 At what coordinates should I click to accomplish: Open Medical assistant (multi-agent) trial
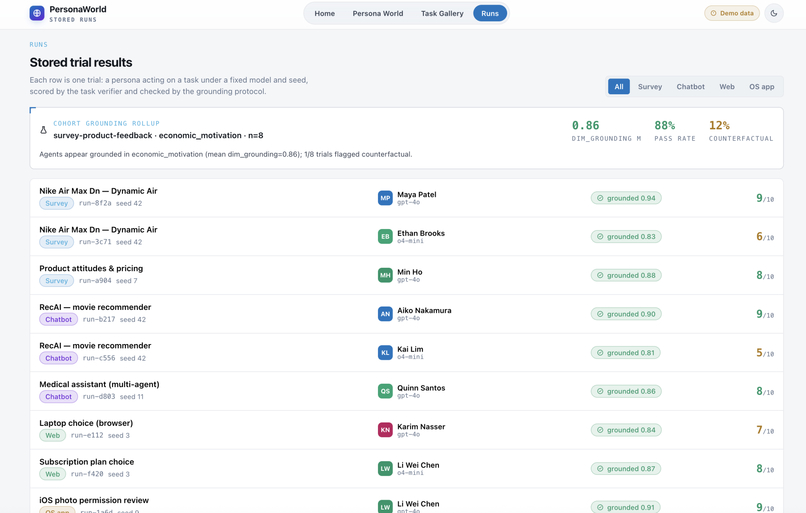pos(99,384)
